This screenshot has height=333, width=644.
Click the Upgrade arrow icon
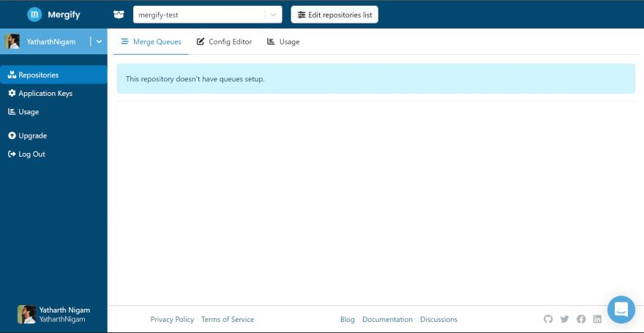pos(12,135)
